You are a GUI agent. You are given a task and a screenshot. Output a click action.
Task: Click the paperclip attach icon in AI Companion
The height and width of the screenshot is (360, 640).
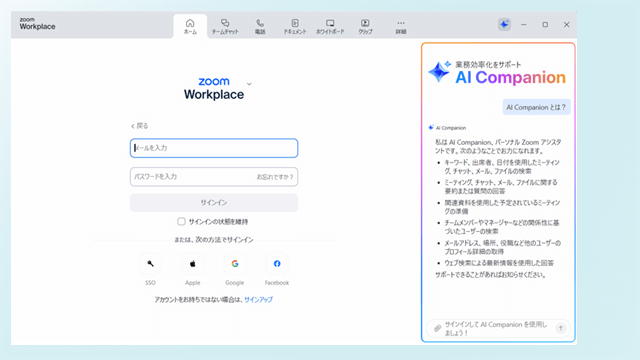point(438,328)
